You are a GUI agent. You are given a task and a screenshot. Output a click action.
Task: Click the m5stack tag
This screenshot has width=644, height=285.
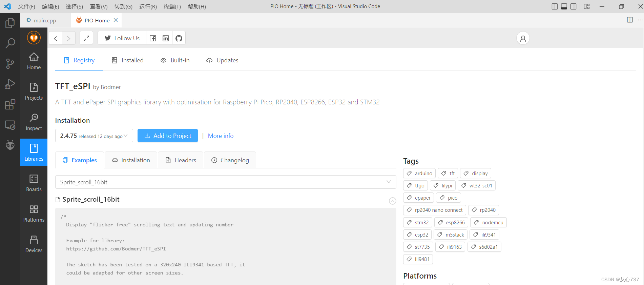tap(451, 235)
